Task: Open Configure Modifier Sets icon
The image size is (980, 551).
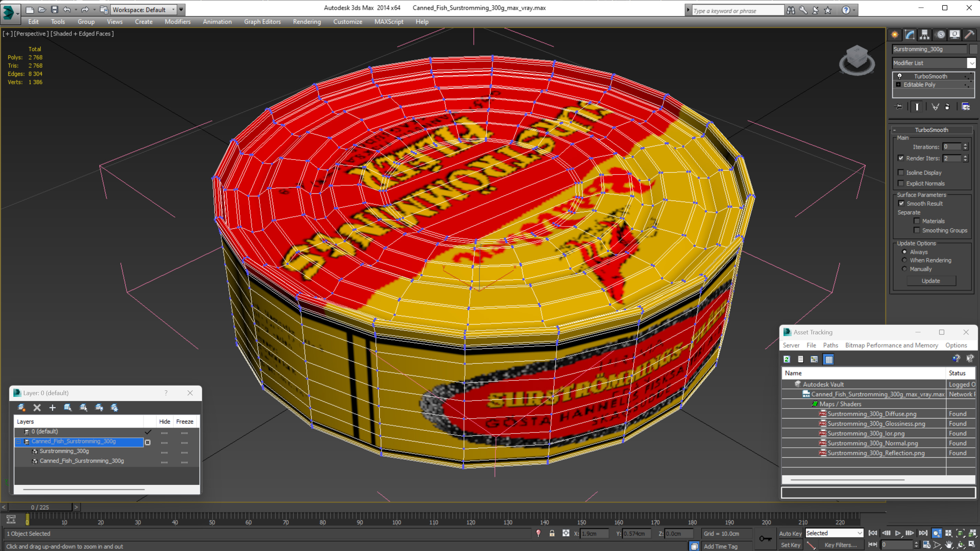Action: [x=966, y=106]
